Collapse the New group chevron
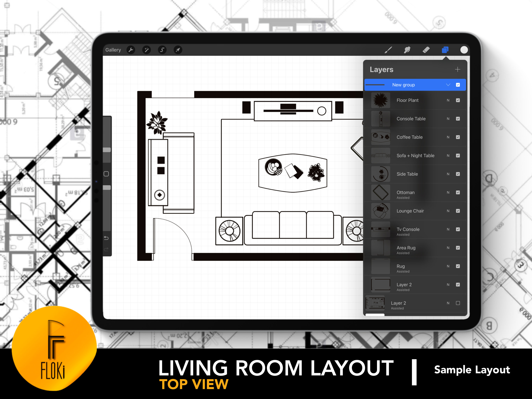 [448, 85]
